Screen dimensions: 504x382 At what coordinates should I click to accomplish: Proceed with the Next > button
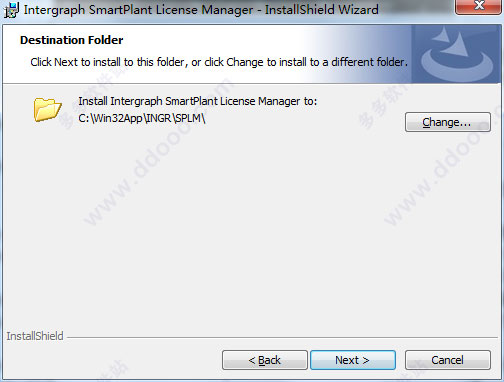point(353,360)
